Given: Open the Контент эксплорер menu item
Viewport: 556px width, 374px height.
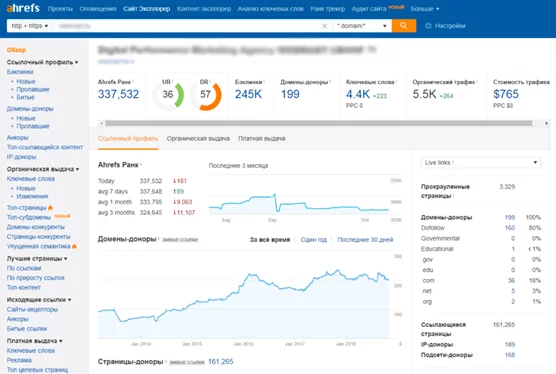Looking at the screenshot, I should pyautogui.click(x=204, y=9).
